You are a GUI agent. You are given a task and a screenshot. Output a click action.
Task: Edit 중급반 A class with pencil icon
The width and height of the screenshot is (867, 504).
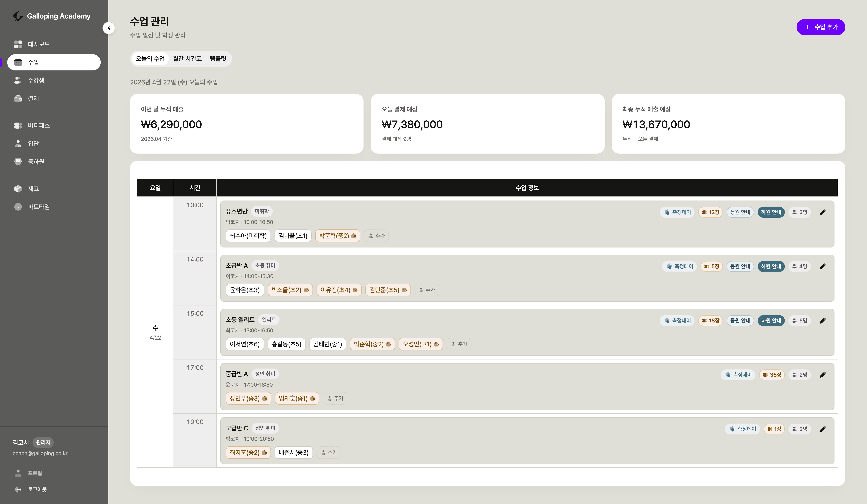point(823,375)
